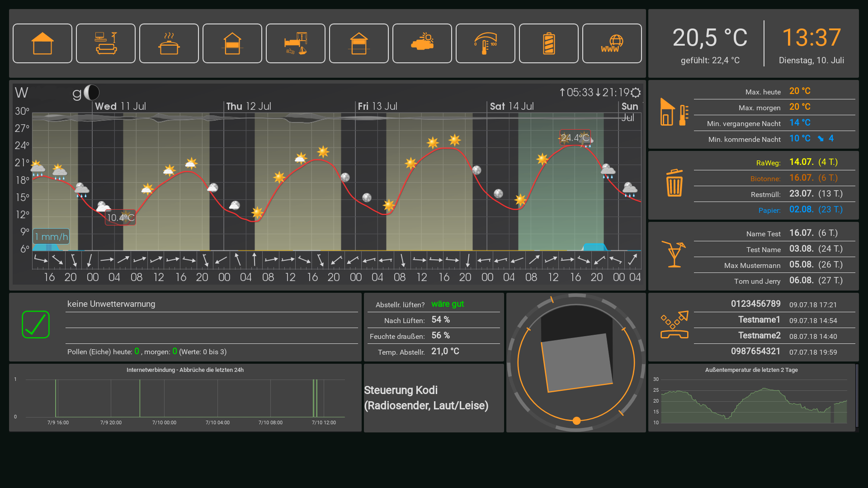Open the weather cloud-sun page
Screen dimensions: 868x488
pyautogui.click(x=422, y=43)
